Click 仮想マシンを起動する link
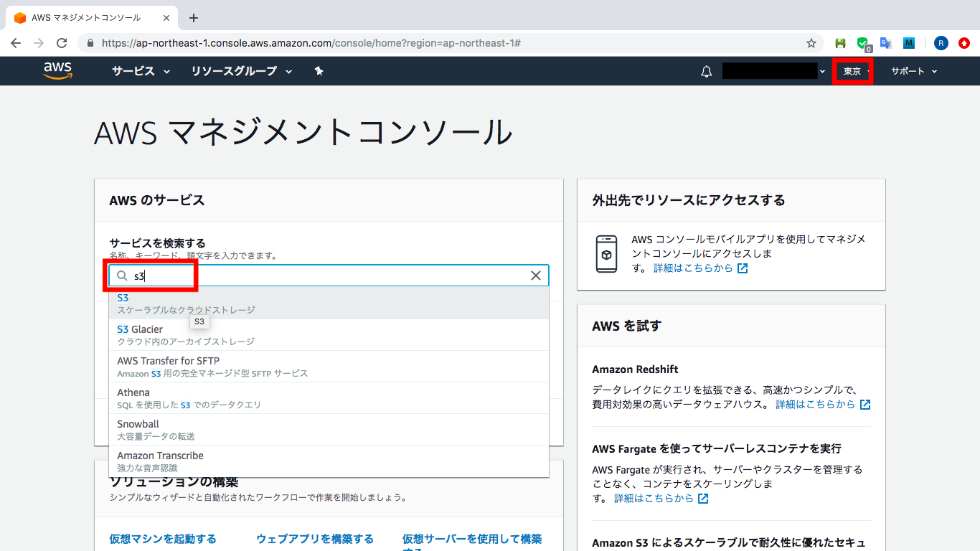Image resolution: width=980 pixels, height=551 pixels. click(163, 538)
